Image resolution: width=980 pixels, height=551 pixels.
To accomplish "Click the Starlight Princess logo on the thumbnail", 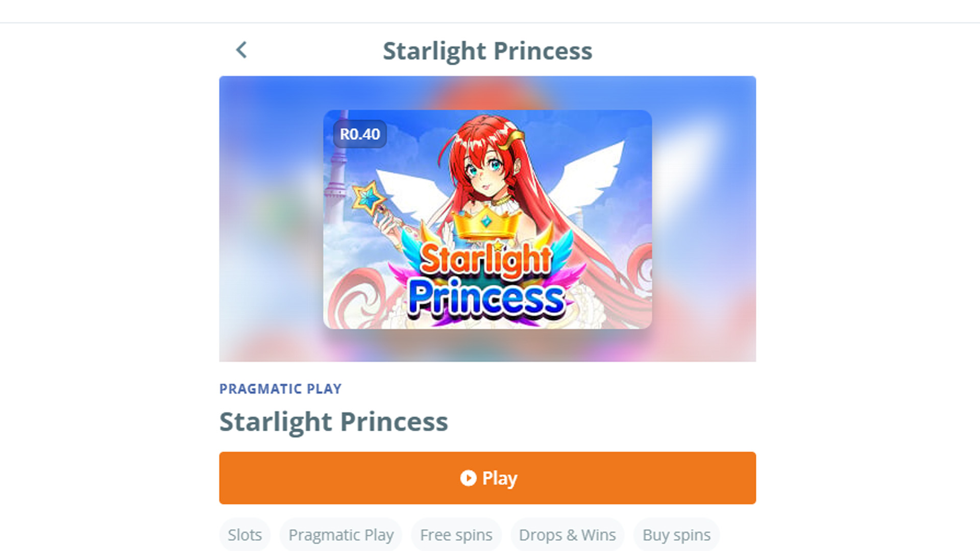I will 487,283.
